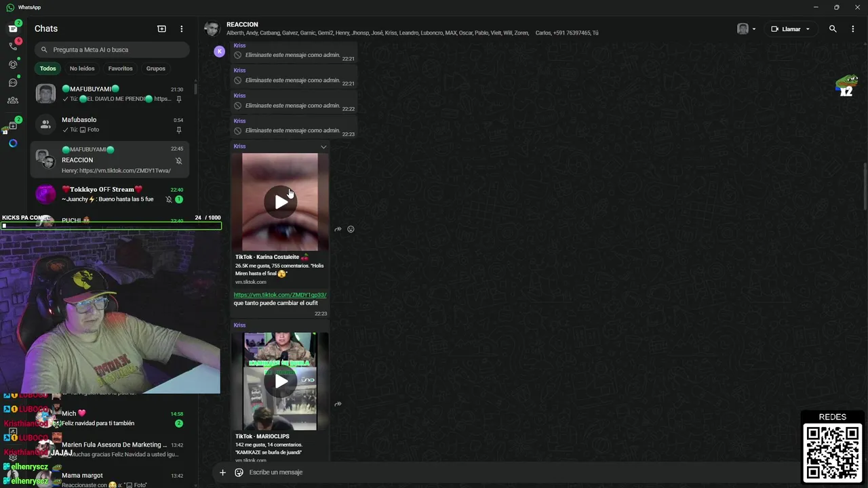Open the Channels sidebar icon
The width and height of the screenshot is (868, 488).
tap(12, 83)
